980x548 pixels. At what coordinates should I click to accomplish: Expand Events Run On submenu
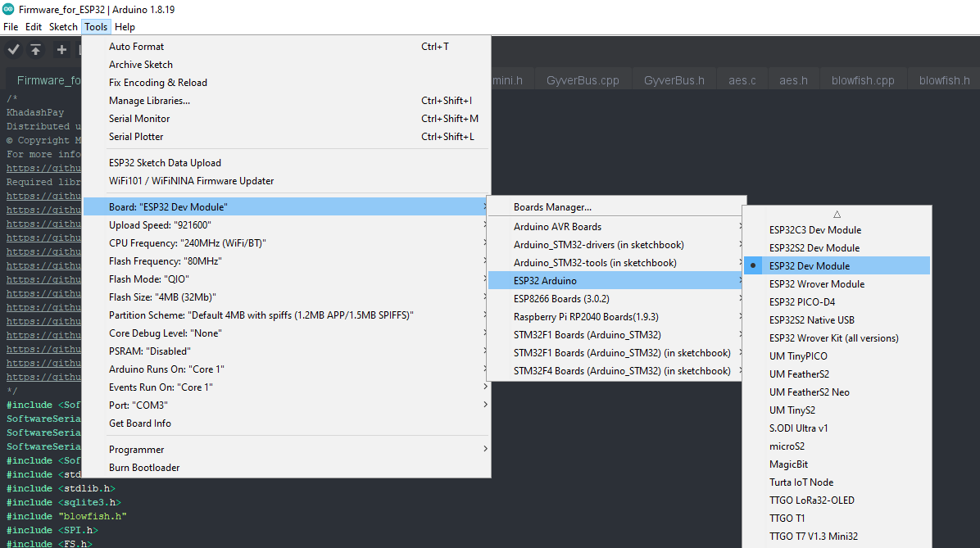(287, 387)
